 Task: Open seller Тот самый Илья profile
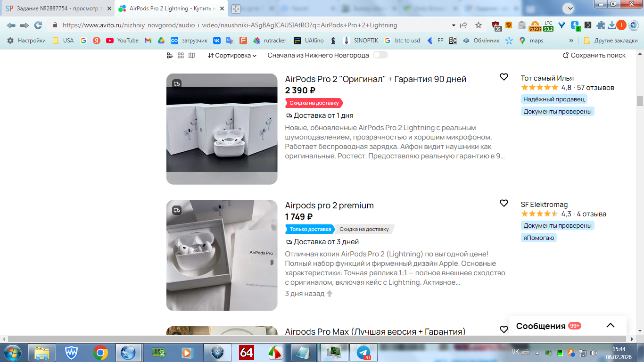click(x=547, y=78)
